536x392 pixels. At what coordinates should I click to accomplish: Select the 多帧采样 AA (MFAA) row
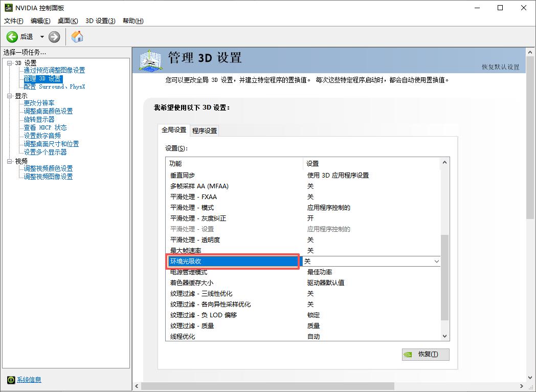click(303, 186)
